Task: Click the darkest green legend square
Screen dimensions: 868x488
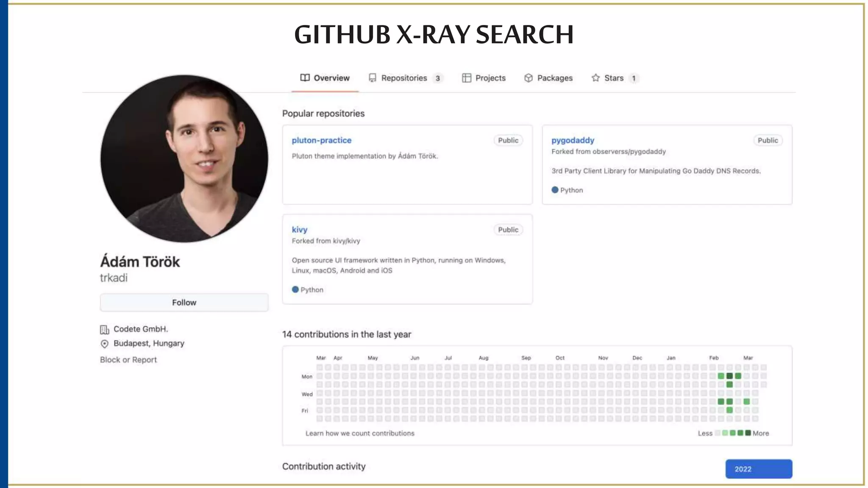Action: point(748,433)
